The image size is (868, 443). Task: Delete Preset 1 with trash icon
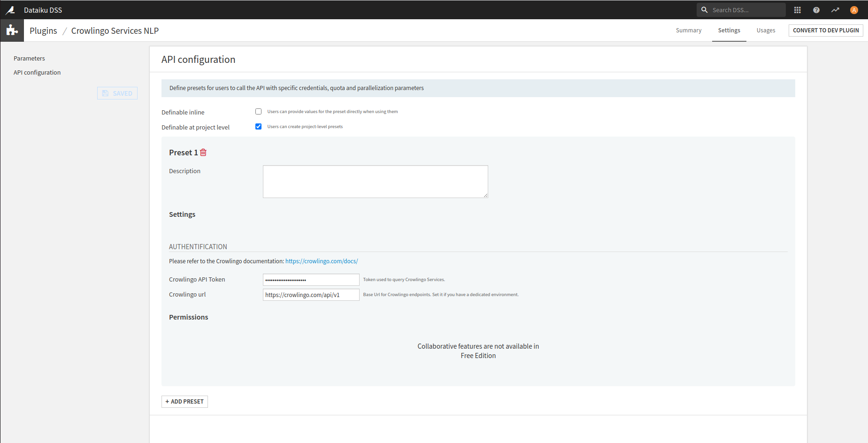pyautogui.click(x=203, y=153)
